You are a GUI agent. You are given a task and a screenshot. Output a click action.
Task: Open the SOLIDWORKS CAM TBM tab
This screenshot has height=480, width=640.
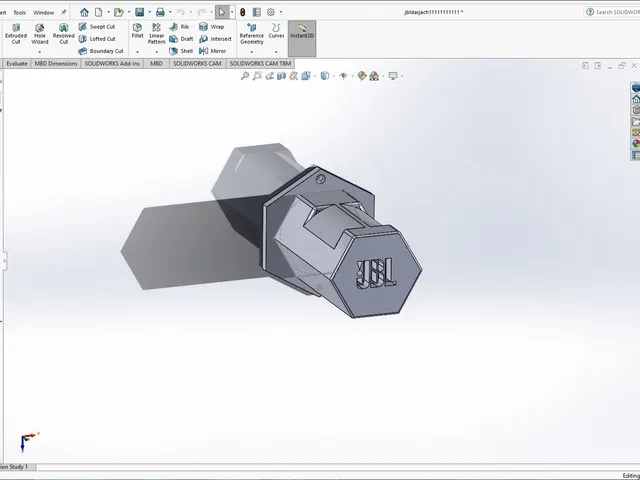point(260,64)
